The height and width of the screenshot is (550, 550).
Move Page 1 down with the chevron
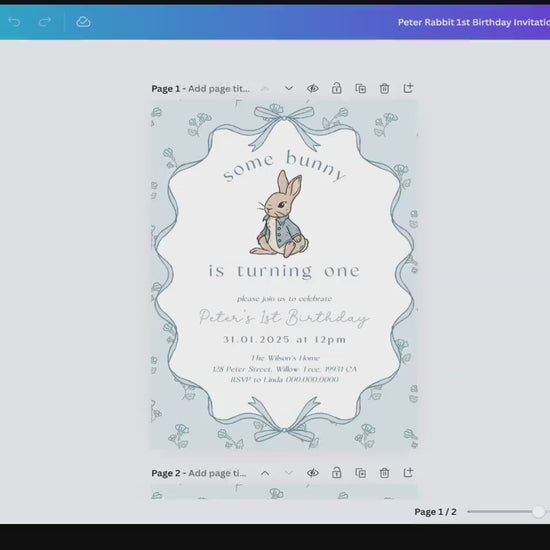pos(289,88)
